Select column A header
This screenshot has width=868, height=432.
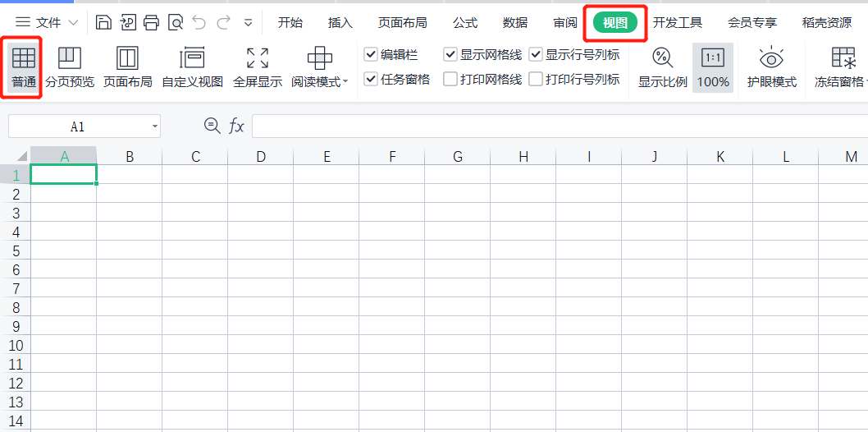64,156
